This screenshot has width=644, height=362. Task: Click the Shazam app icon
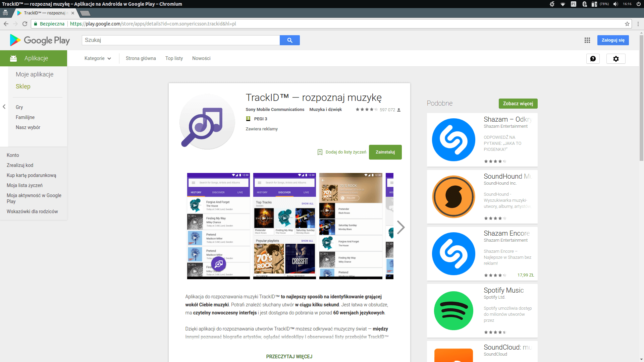[x=453, y=140]
